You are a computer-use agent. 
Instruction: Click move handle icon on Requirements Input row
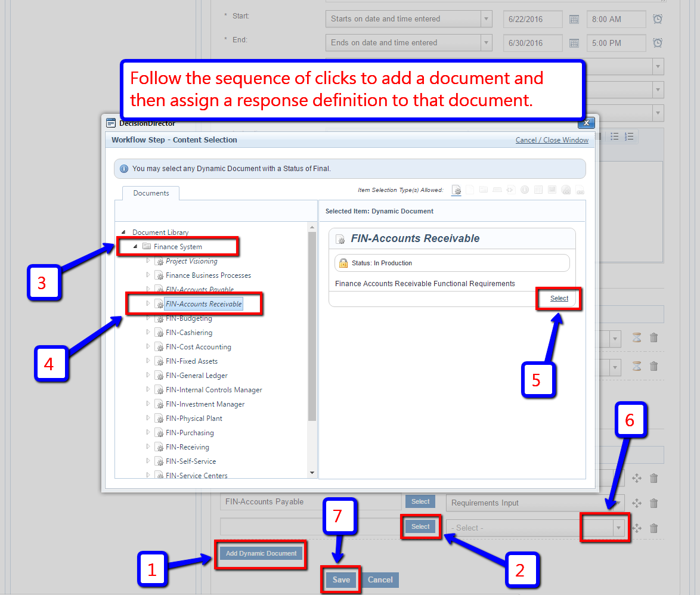click(637, 503)
